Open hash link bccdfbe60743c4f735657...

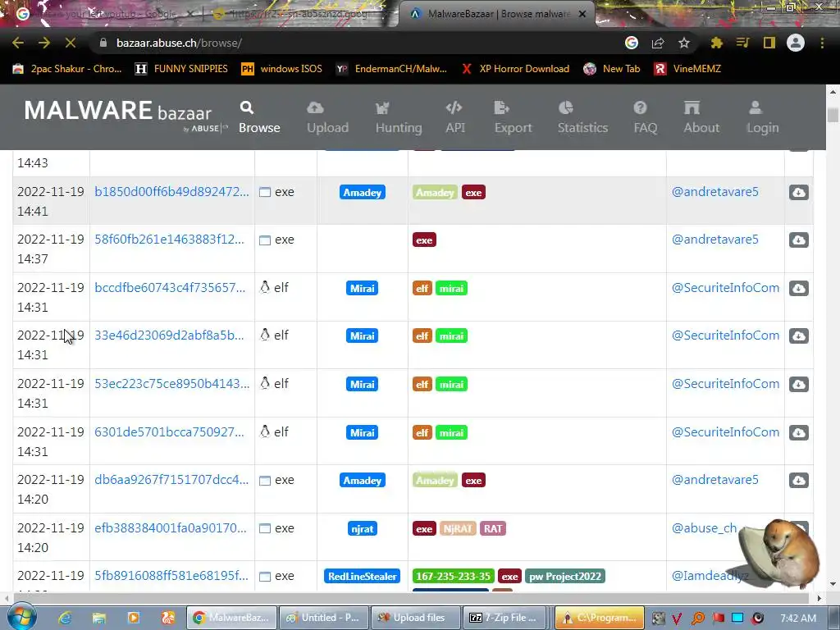170,288
